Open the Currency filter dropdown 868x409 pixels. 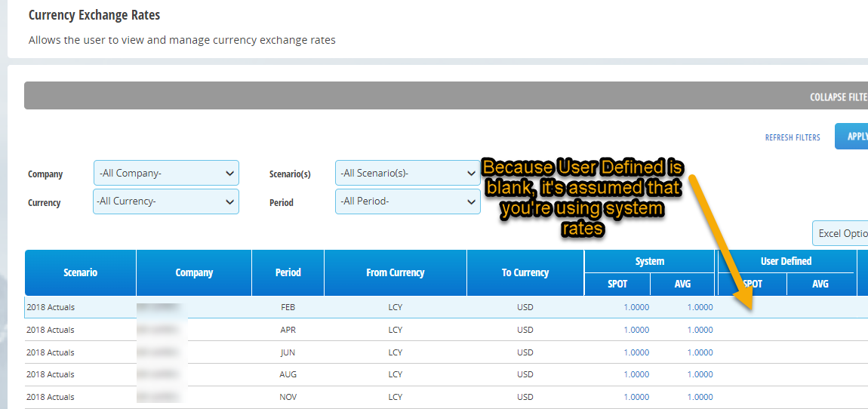[x=166, y=201]
